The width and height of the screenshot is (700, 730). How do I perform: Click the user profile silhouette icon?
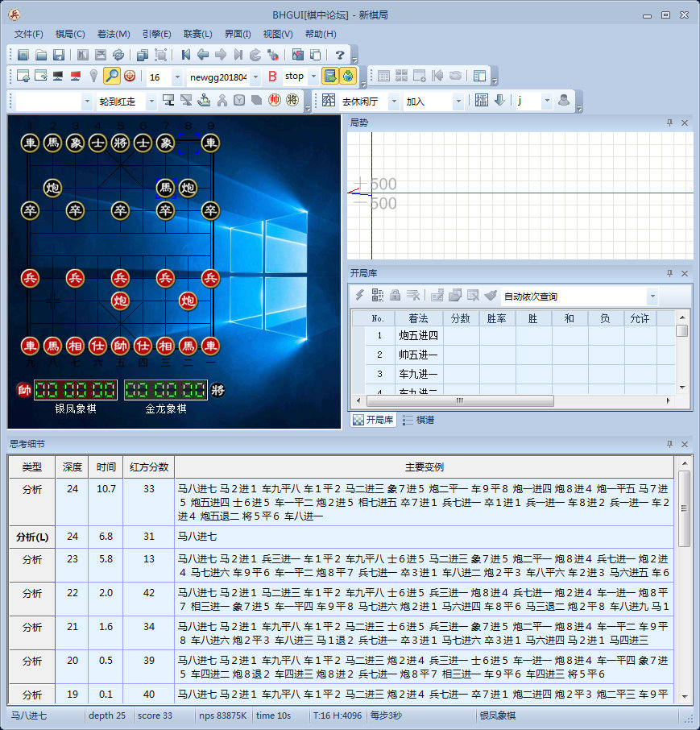click(564, 100)
